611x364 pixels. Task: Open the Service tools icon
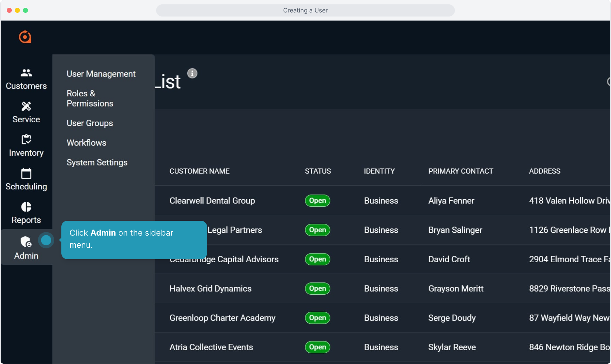click(26, 107)
